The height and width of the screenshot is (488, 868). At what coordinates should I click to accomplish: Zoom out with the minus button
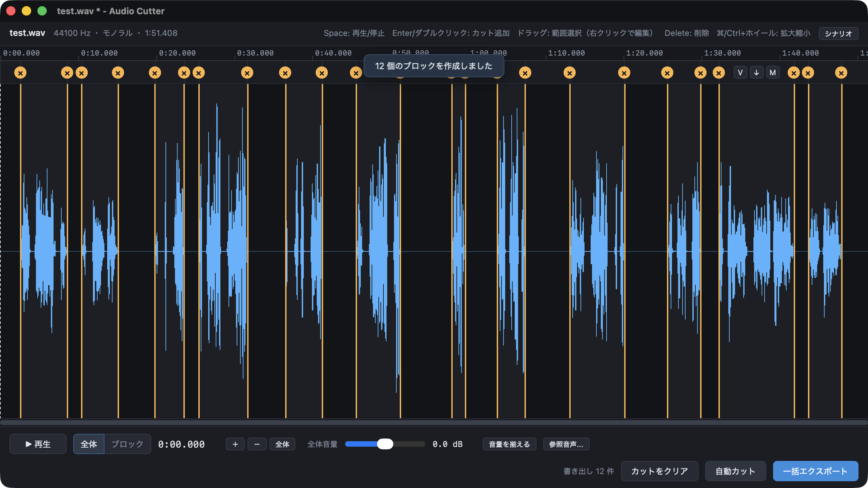257,444
